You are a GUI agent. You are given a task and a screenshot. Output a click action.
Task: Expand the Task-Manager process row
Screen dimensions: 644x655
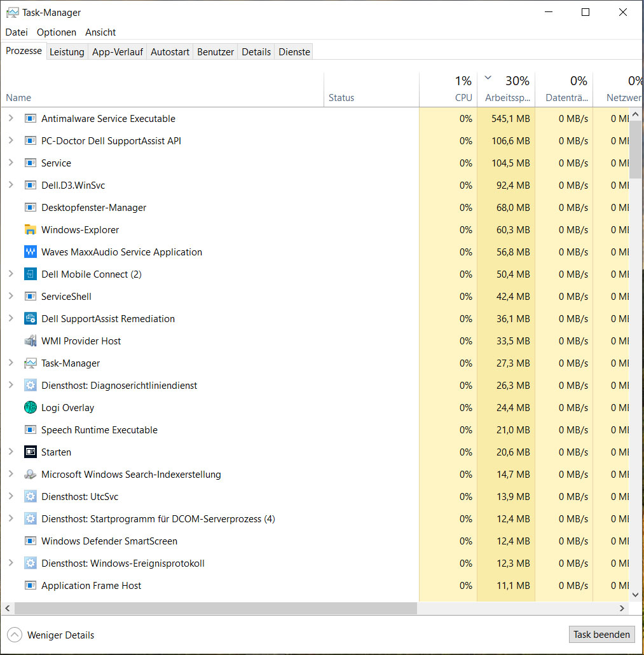click(11, 363)
